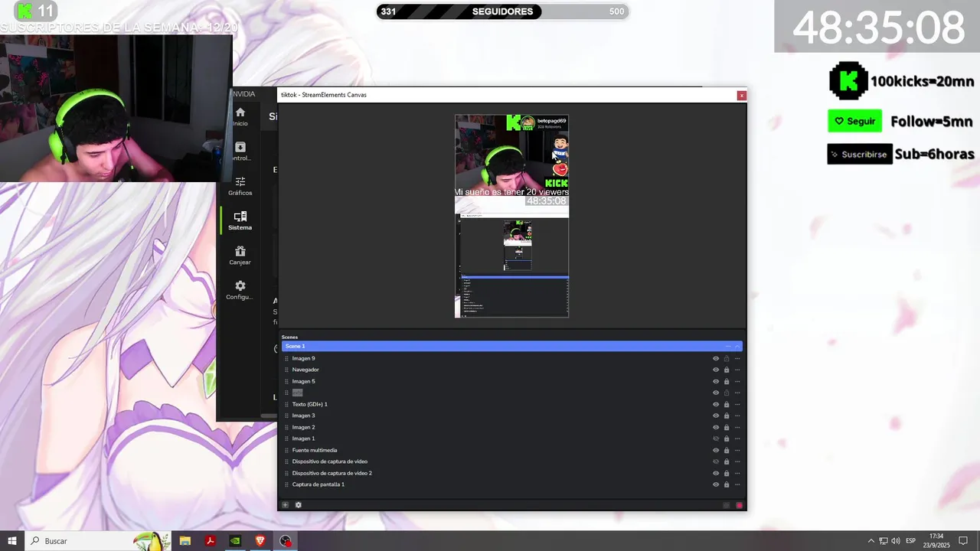Click the gray icon beside the red button
This screenshot has height=551, width=980.
click(727, 505)
